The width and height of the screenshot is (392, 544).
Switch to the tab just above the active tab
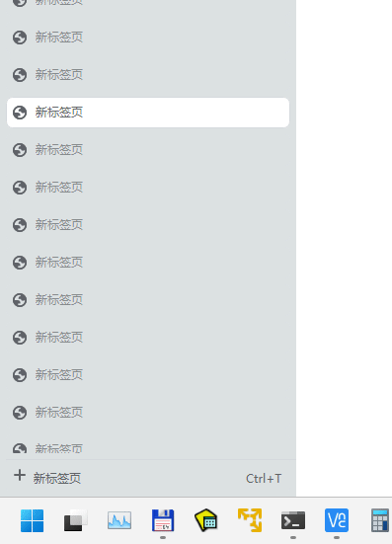point(148,75)
